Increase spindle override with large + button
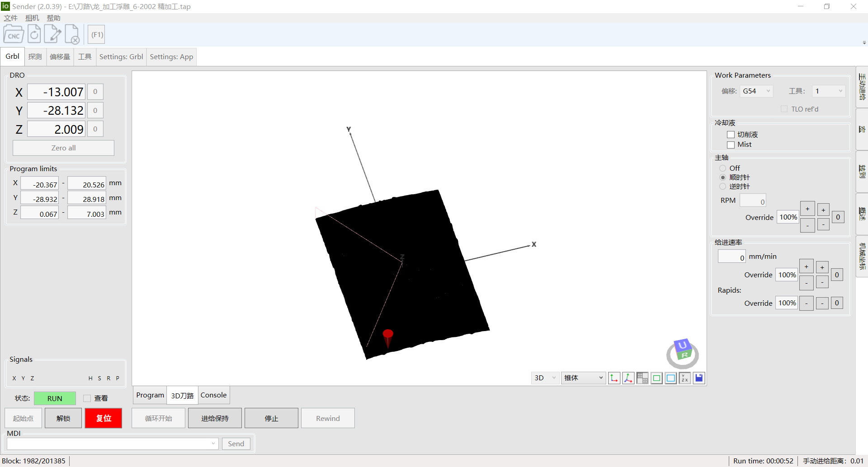The height and width of the screenshot is (467, 868). pos(807,209)
